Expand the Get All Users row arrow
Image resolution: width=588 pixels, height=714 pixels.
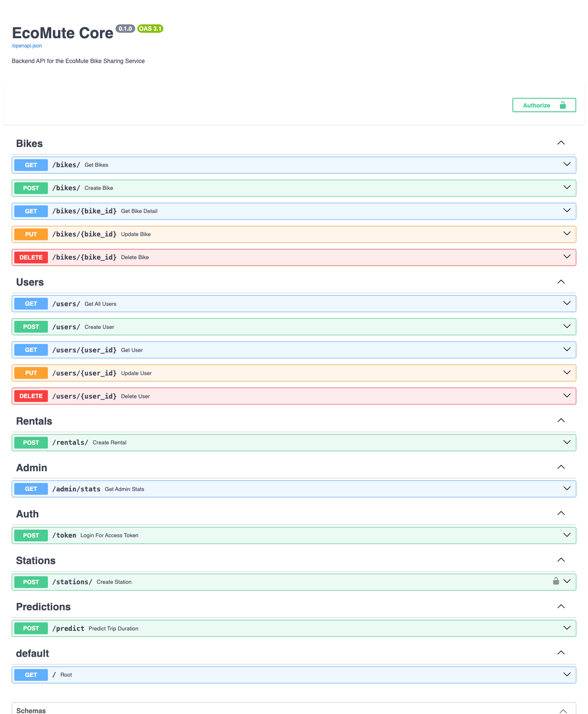click(567, 303)
